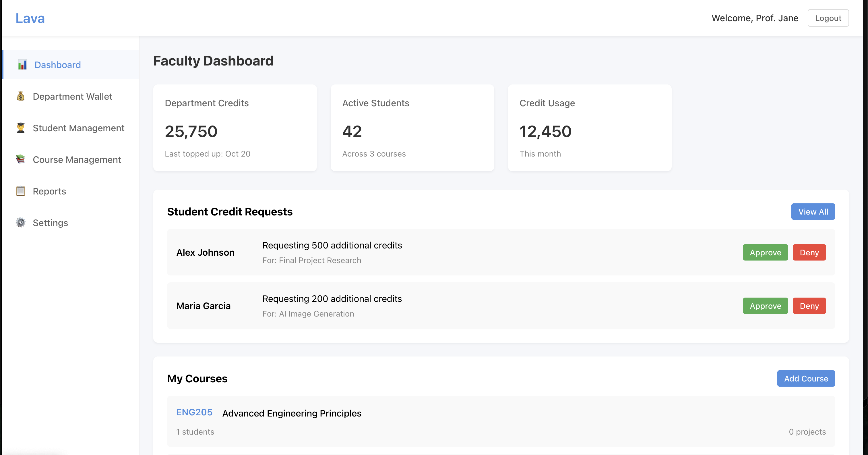Open the ENG205 course link
This screenshot has width=868, height=455.
(x=194, y=412)
